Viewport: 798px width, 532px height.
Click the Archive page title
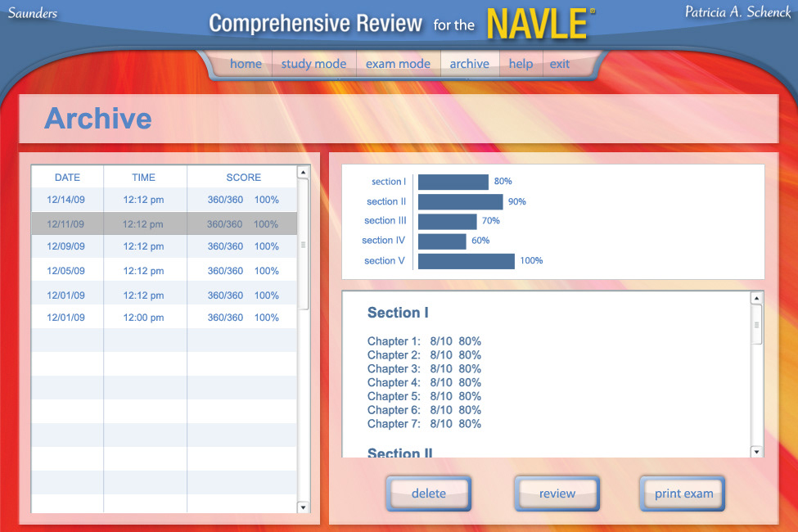pyautogui.click(x=97, y=118)
